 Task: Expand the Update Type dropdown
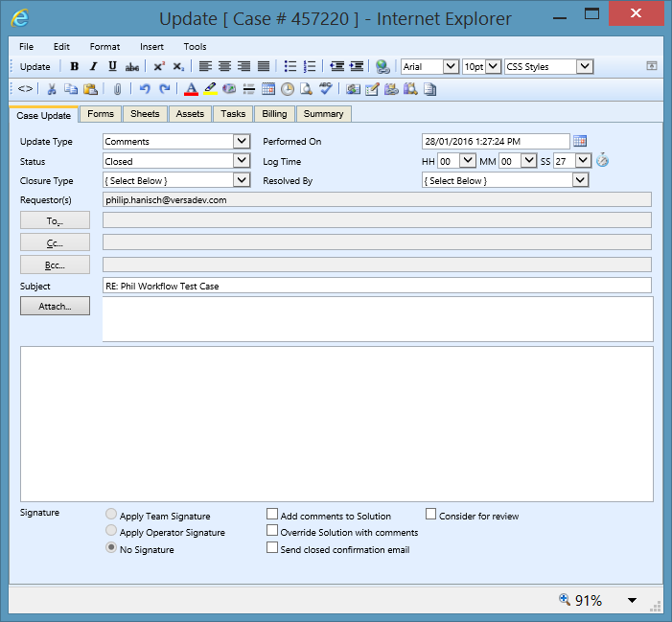[x=242, y=142]
